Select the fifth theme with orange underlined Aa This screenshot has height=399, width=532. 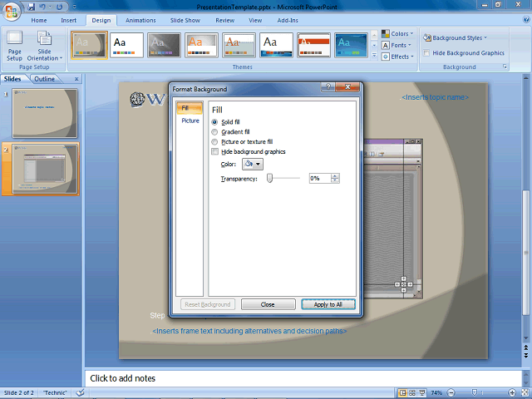tap(239, 45)
